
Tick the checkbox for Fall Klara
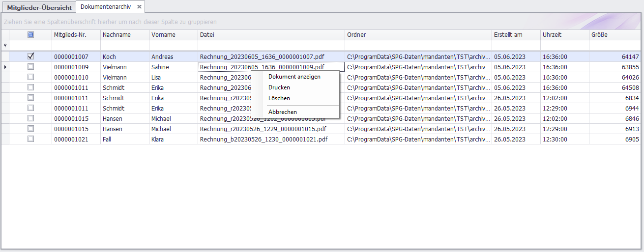click(x=30, y=139)
